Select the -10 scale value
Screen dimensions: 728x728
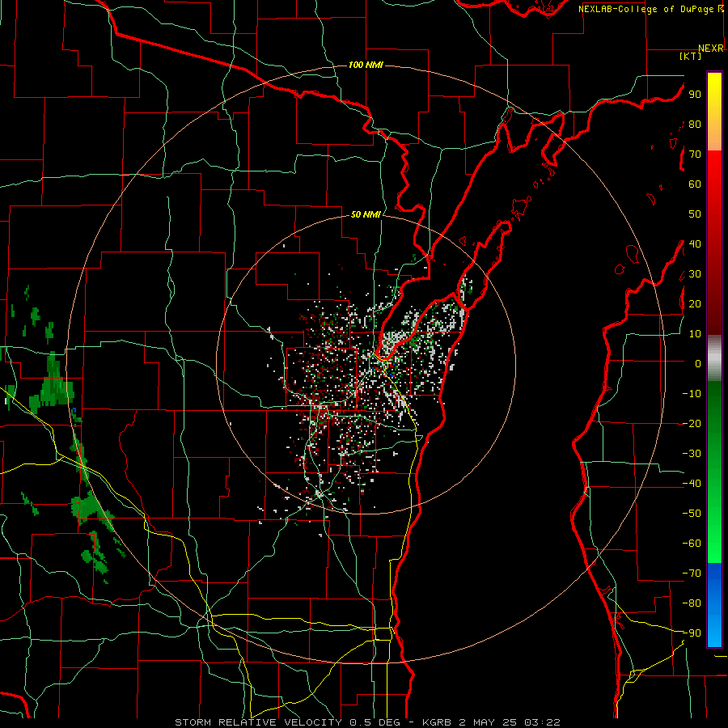click(692, 394)
